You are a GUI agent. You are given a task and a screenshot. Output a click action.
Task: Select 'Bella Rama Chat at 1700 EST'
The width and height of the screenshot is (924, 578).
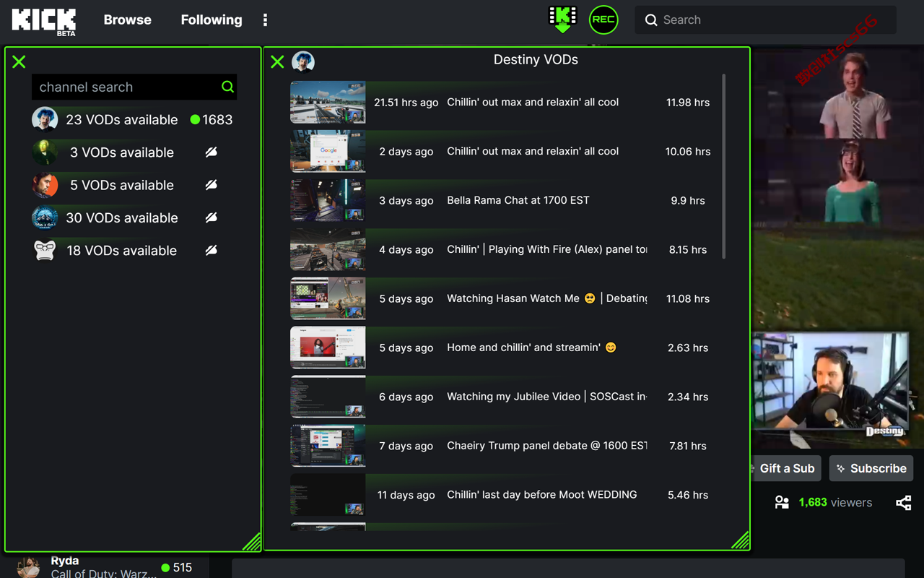[518, 200]
